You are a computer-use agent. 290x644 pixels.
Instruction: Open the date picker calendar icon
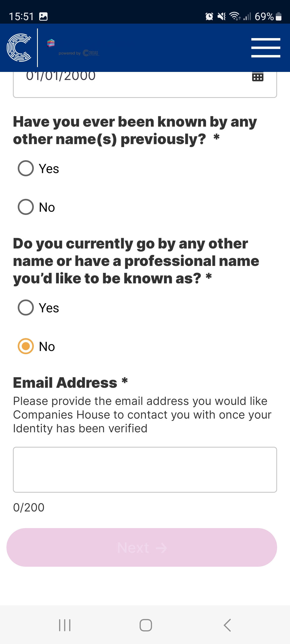tap(258, 77)
